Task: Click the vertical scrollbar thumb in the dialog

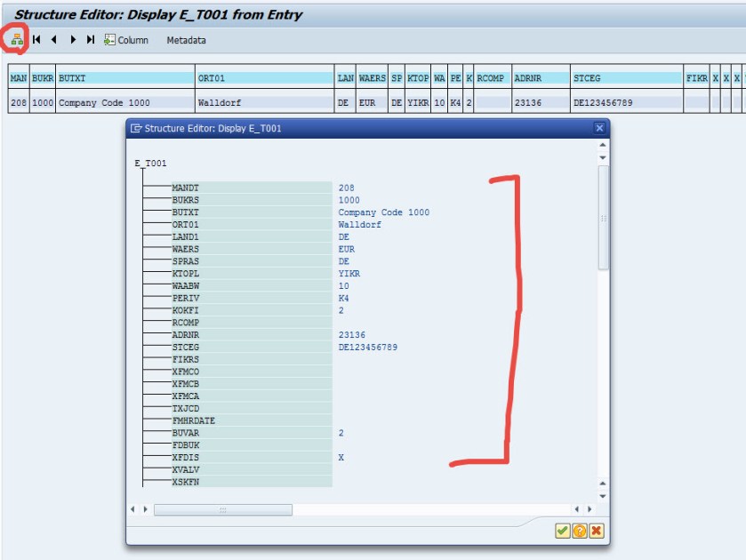Action: [603, 218]
